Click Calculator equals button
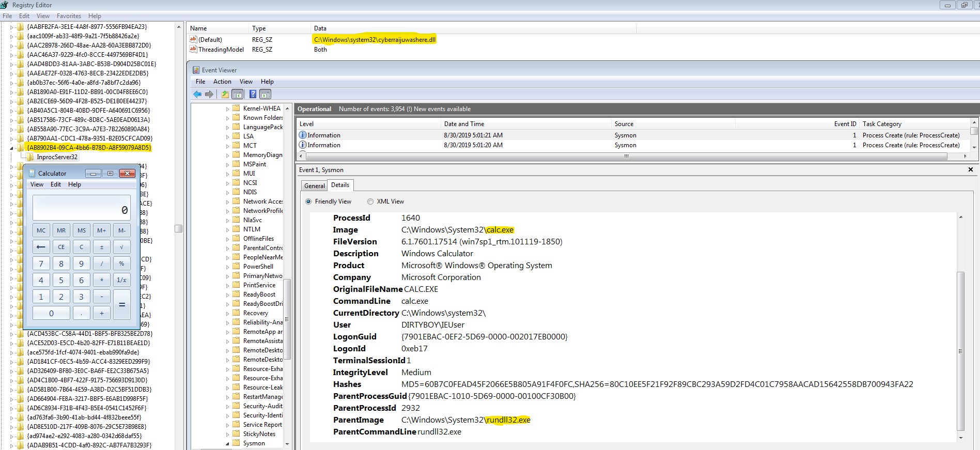980x450 pixels. 122,305
